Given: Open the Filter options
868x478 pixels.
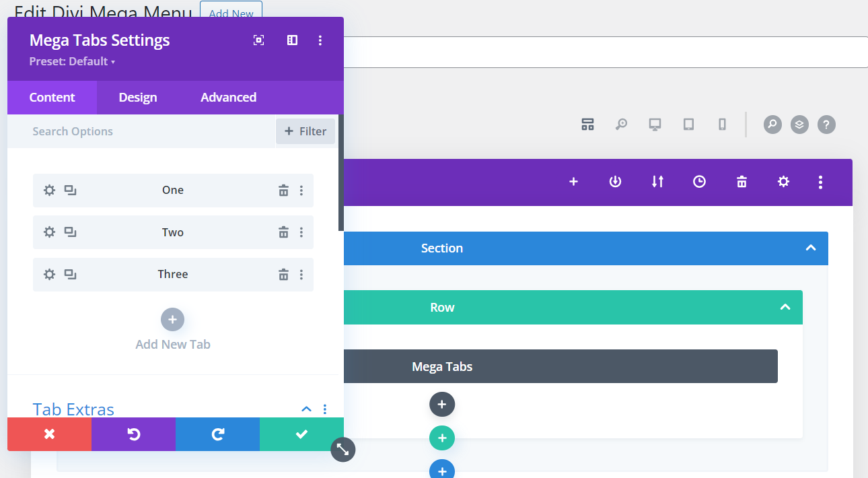Looking at the screenshot, I should (305, 131).
